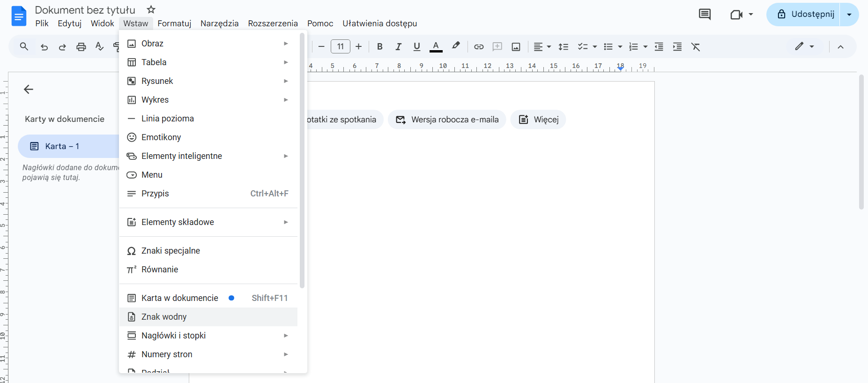The image size is (868, 383).
Task: Toggle Italic formatting
Action: coord(398,47)
